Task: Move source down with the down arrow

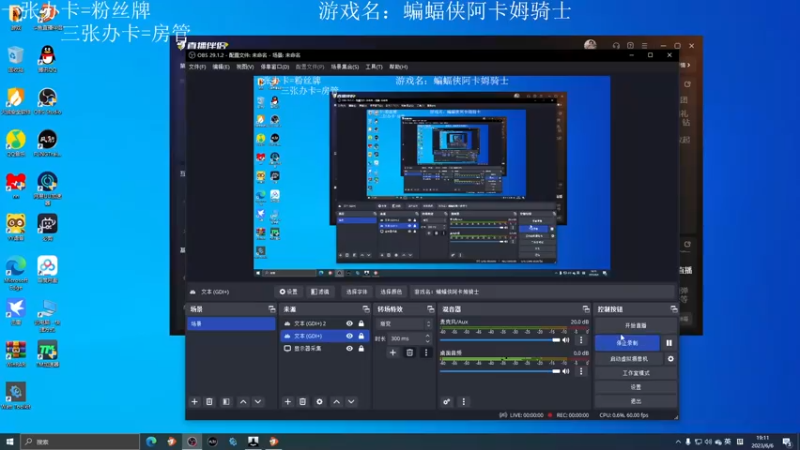Action: (352, 402)
